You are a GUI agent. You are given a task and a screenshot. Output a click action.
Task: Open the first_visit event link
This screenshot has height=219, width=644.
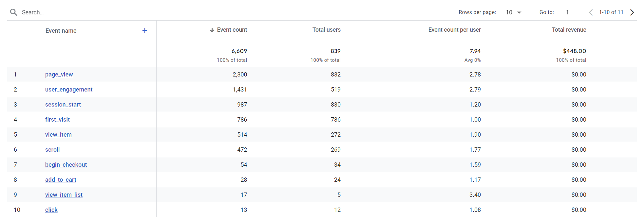(x=57, y=120)
